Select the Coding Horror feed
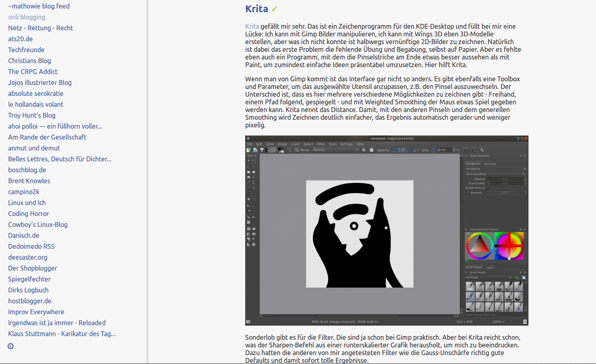Image resolution: width=596 pixels, height=364 pixels. pos(28,214)
